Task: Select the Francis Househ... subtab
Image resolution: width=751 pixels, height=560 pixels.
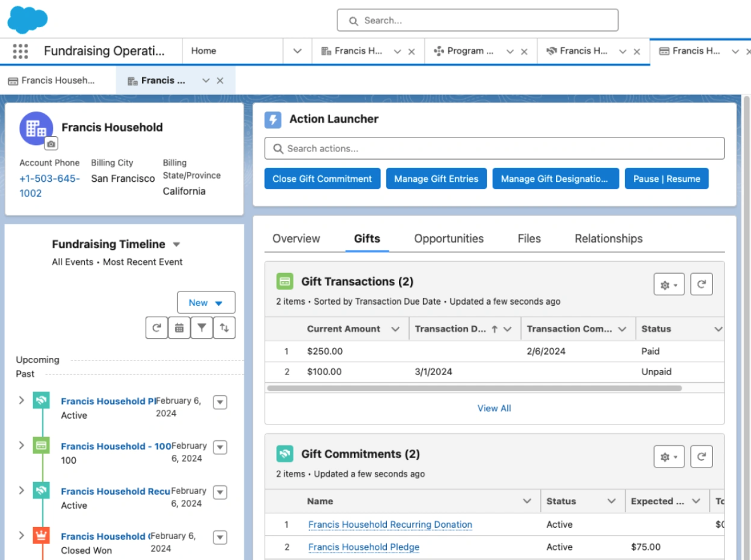Action: (x=58, y=80)
